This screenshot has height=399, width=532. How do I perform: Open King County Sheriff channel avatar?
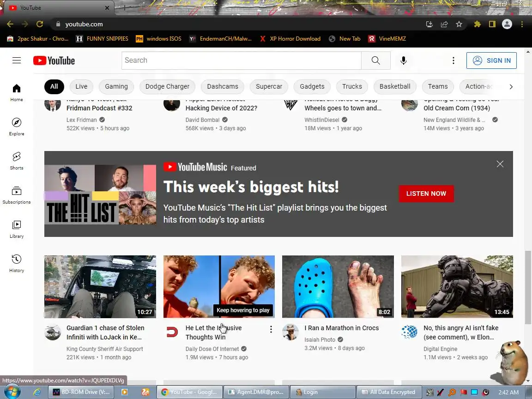(x=53, y=332)
